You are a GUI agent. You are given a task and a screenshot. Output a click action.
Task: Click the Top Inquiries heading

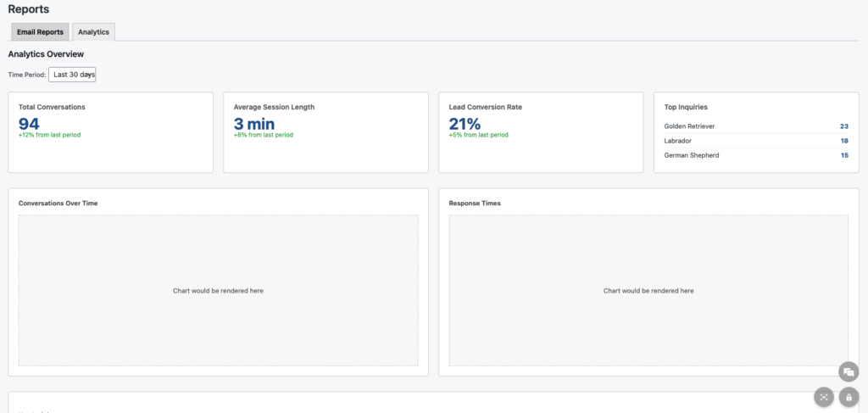click(x=685, y=107)
